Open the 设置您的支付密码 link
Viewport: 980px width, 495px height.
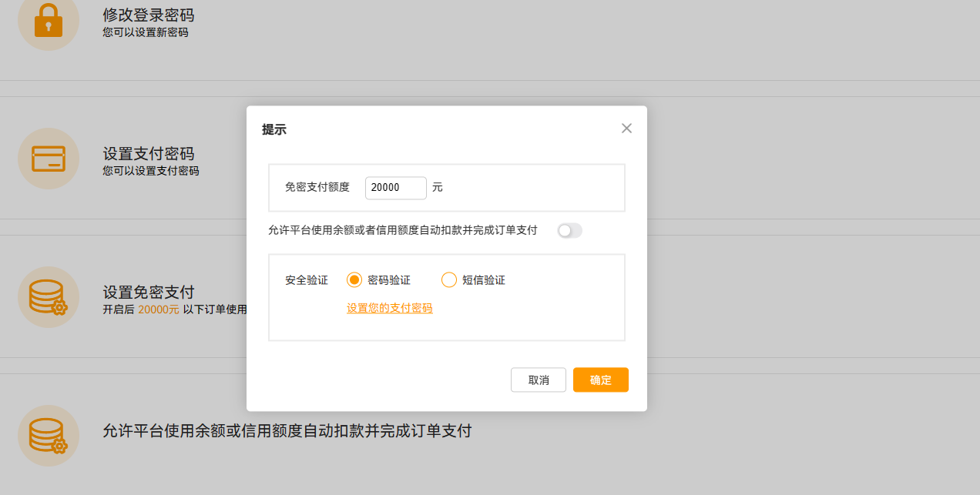[x=389, y=308]
